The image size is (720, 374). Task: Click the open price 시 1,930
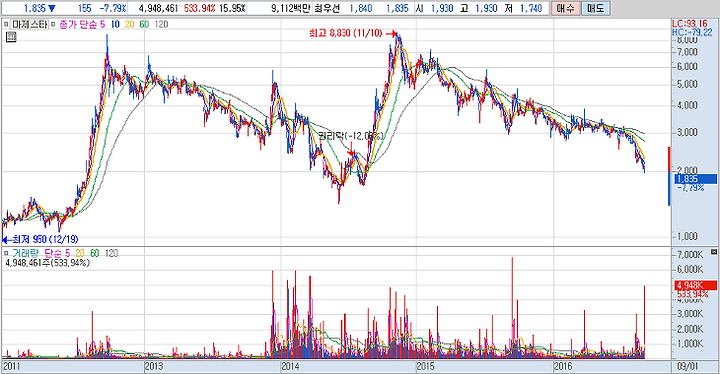435,8
